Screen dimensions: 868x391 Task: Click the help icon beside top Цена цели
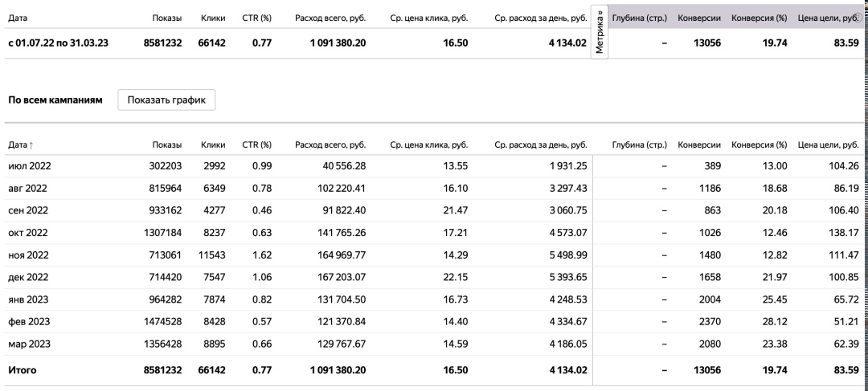pos(856,18)
